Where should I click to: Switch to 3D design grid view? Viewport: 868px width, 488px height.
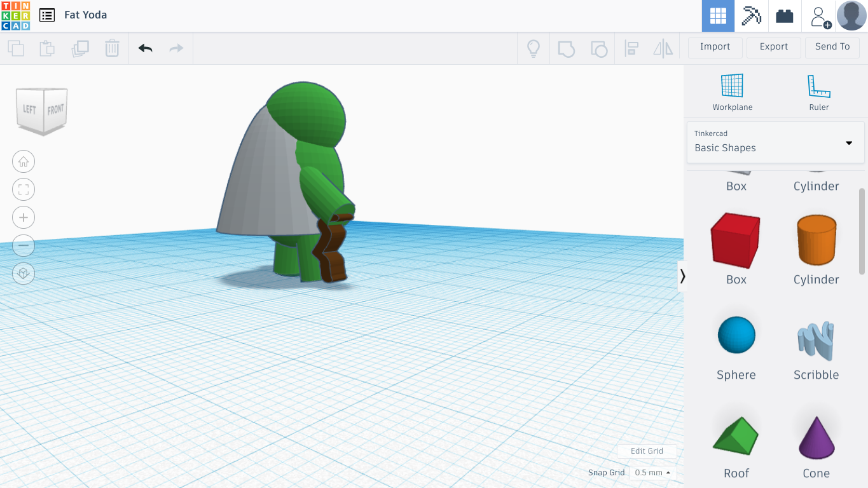point(718,16)
